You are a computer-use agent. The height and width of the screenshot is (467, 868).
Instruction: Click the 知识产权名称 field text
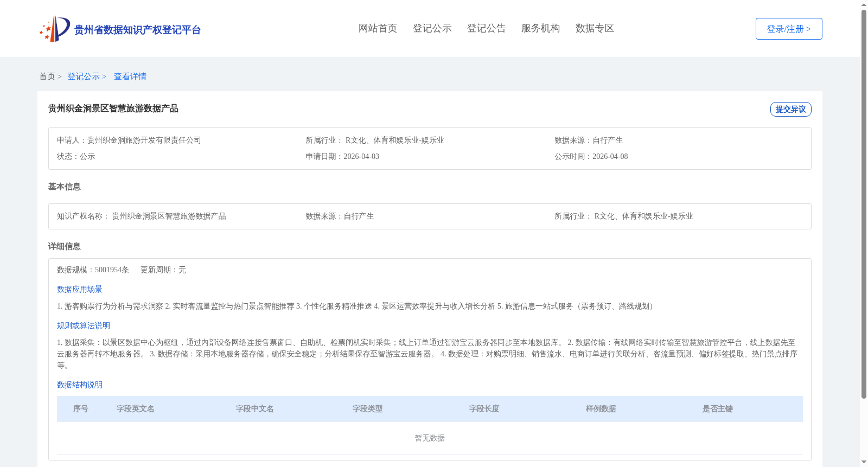[142, 216]
